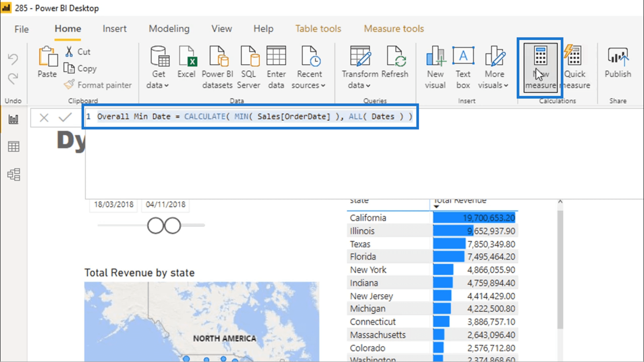The width and height of the screenshot is (644, 362).
Task: Click the Power BI app logo
Action: pyautogui.click(x=6, y=8)
